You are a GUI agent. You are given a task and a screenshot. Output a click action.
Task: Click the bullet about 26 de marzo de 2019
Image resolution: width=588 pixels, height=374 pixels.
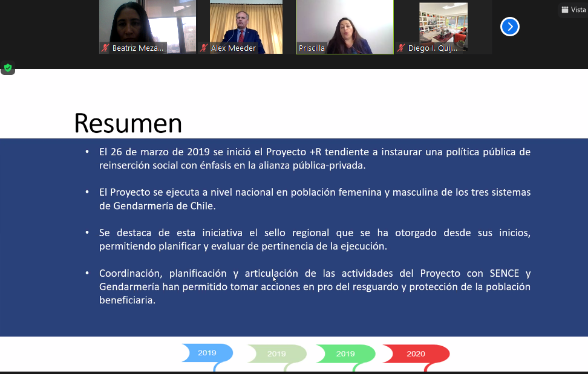tap(315, 158)
